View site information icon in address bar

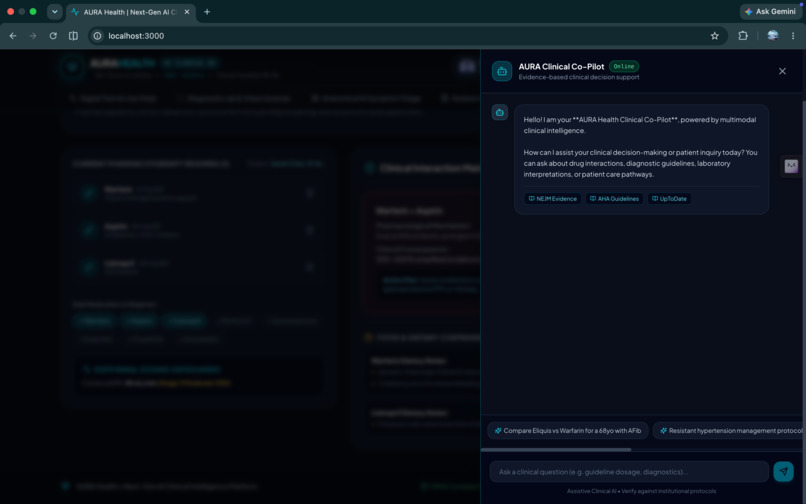97,36
